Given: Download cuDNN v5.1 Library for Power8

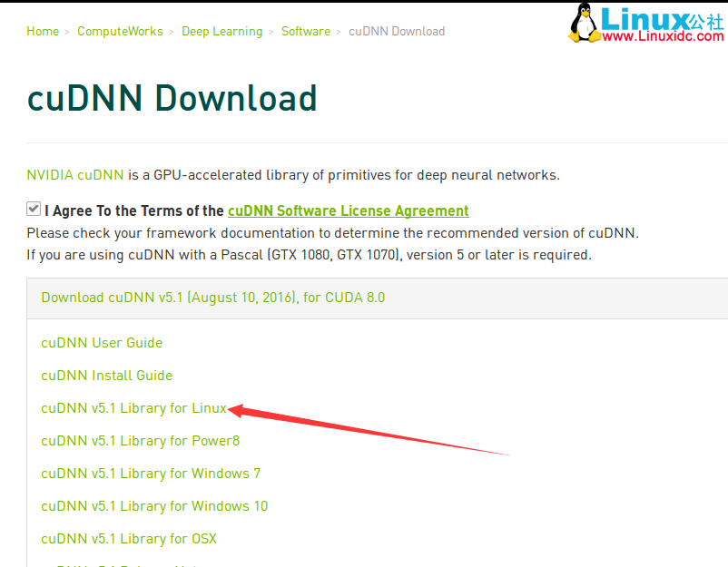Looking at the screenshot, I should pyautogui.click(x=140, y=440).
